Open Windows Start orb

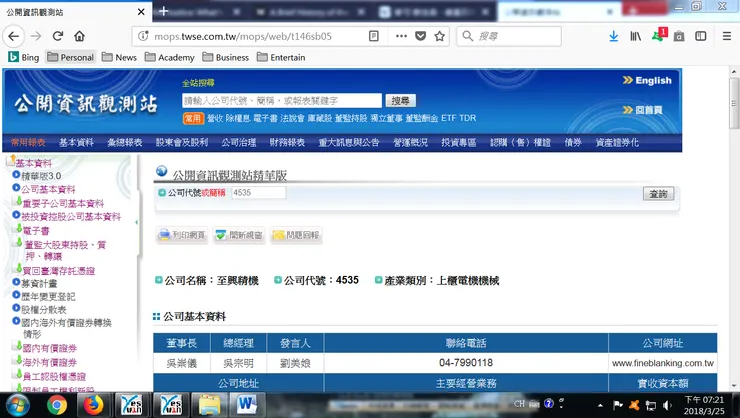(x=18, y=405)
